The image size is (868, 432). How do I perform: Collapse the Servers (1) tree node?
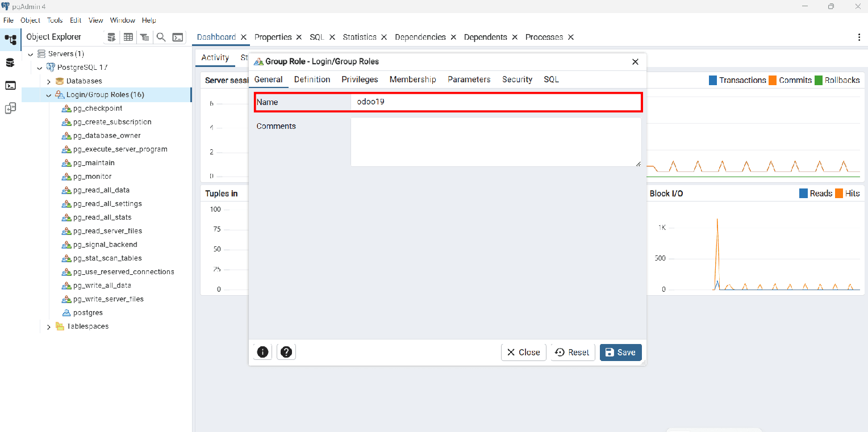[x=30, y=54]
